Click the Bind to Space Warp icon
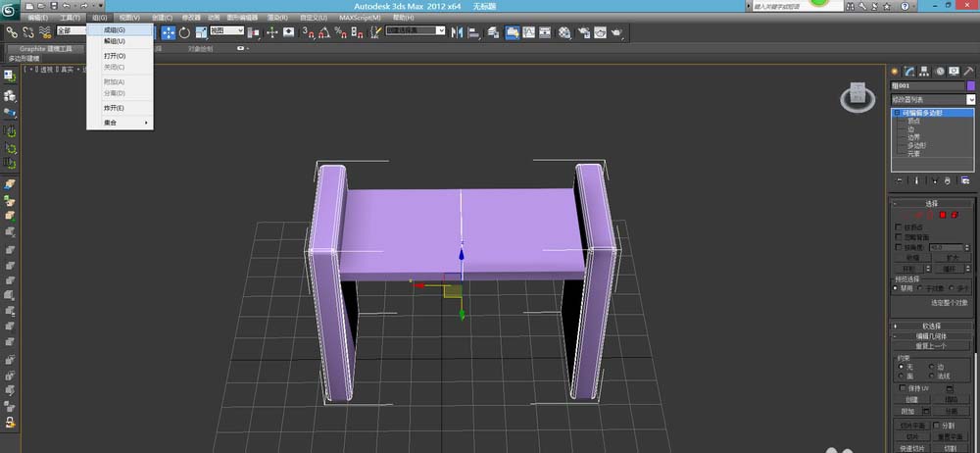Image resolution: width=980 pixels, height=453 pixels. point(45,31)
